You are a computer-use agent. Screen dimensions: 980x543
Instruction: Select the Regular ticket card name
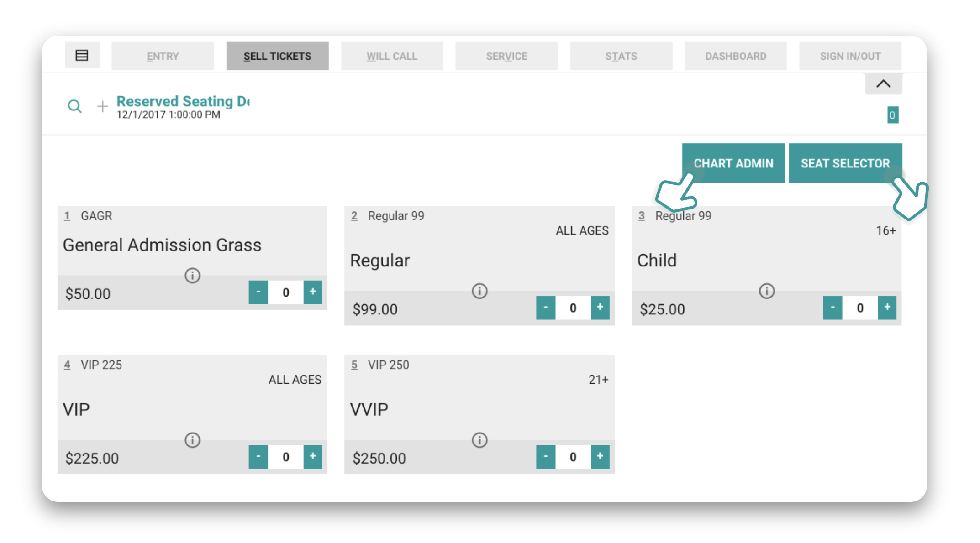coord(380,261)
